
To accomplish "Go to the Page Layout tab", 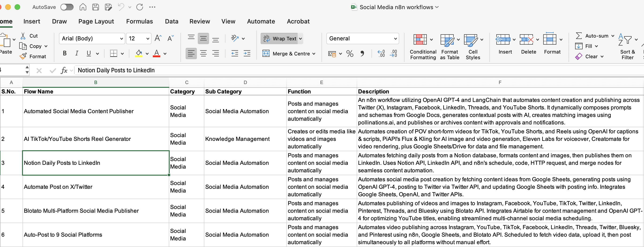I will point(96,22).
